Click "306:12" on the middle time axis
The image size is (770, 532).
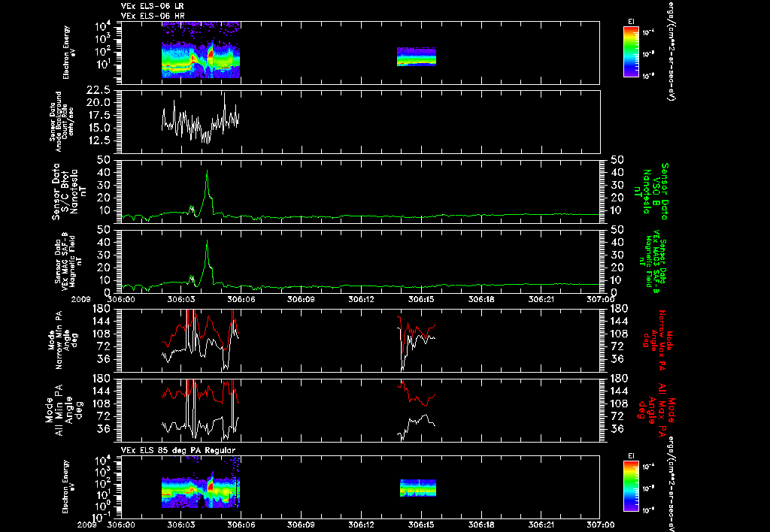click(x=361, y=299)
